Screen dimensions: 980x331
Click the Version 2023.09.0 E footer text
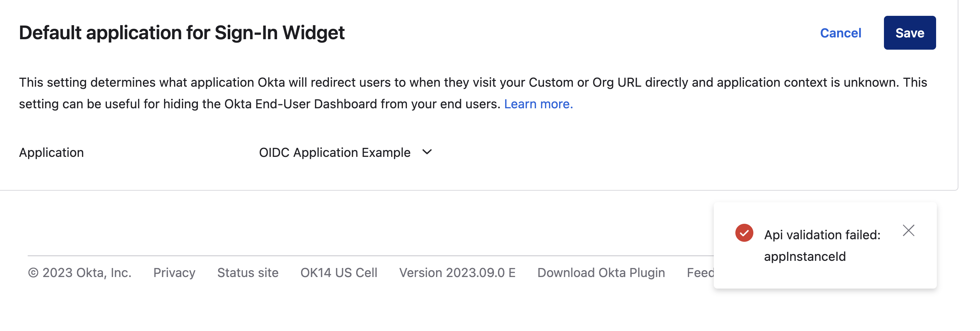pyautogui.click(x=457, y=272)
